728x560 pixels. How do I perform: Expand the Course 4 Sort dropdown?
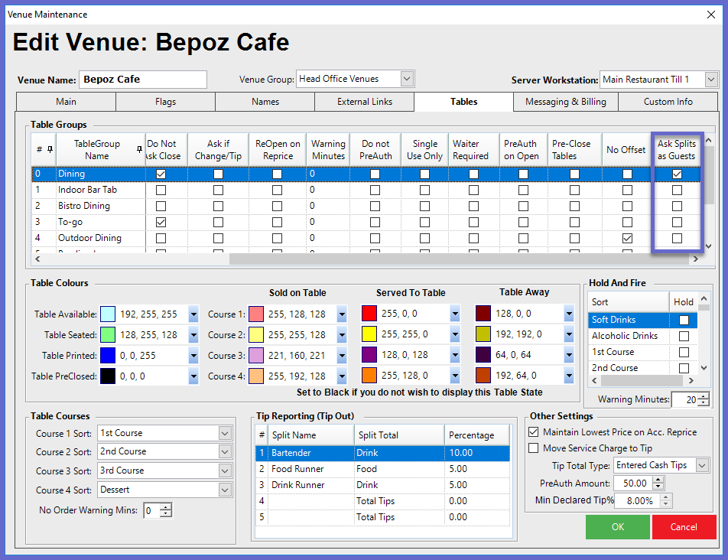click(x=225, y=490)
